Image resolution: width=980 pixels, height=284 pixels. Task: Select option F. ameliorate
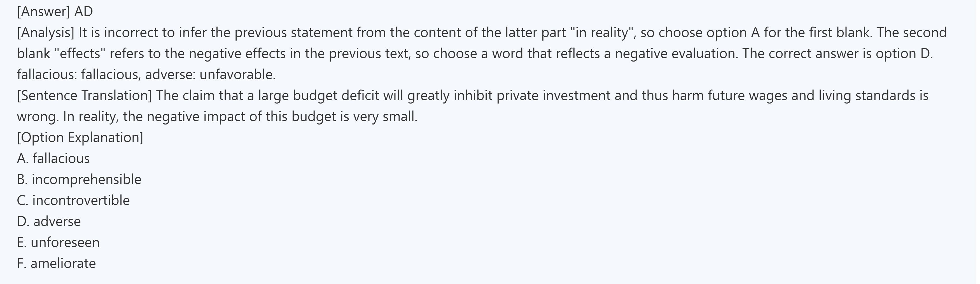click(56, 263)
